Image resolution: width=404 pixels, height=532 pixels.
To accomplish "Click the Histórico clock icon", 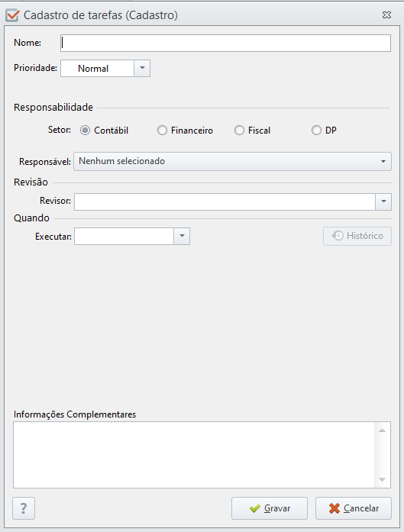I will tap(338, 235).
